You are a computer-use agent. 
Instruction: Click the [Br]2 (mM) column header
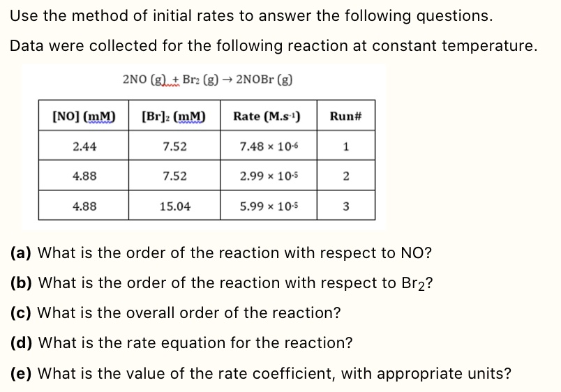tap(174, 116)
